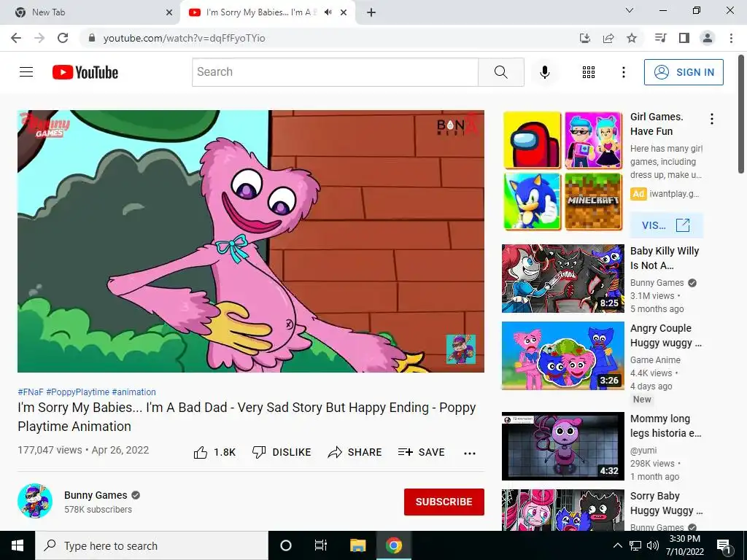
Task: Close the YouTube video tab
Action: (x=344, y=12)
